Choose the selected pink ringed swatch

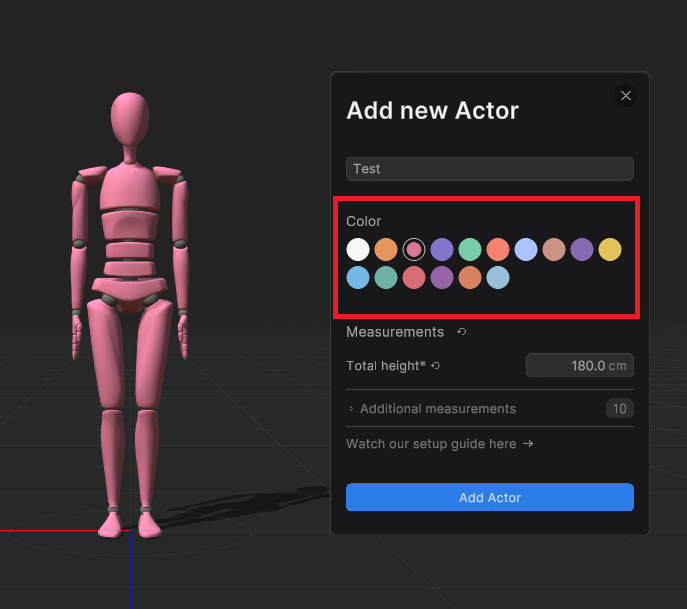pyautogui.click(x=414, y=249)
